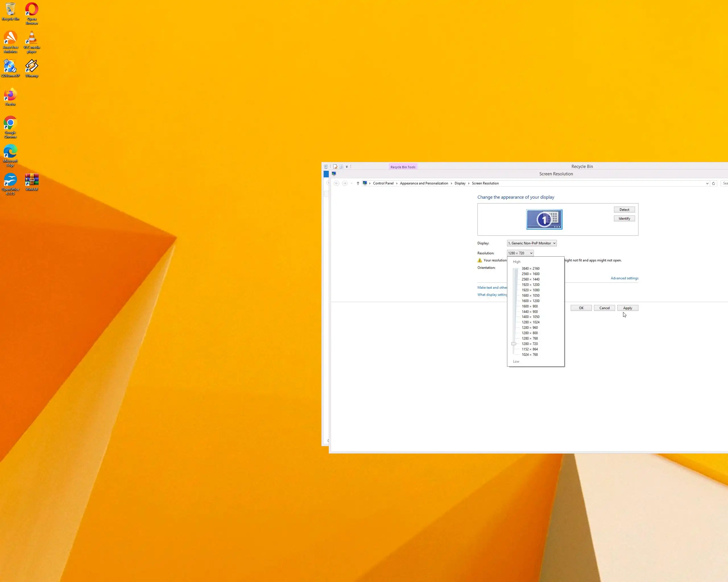Click the Apply button
Screen dimensions: 728x582
click(627, 308)
